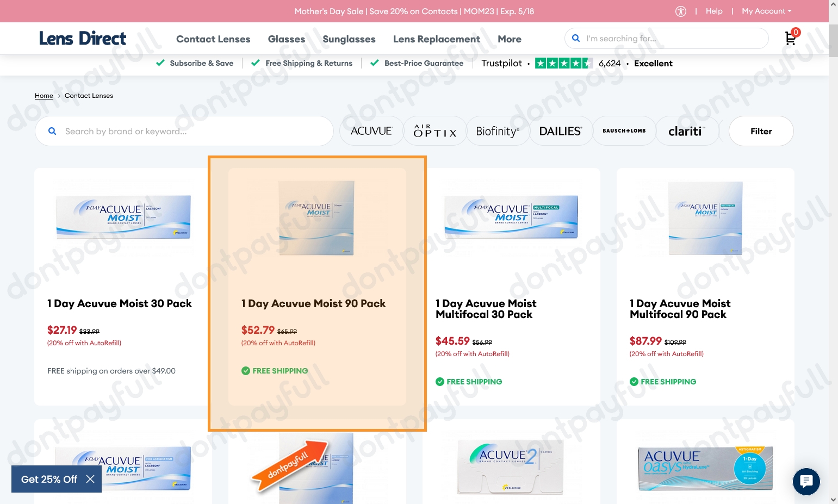838x504 pixels.
Task: Open the accessibility icon in top bar
Action: [680, 11]
